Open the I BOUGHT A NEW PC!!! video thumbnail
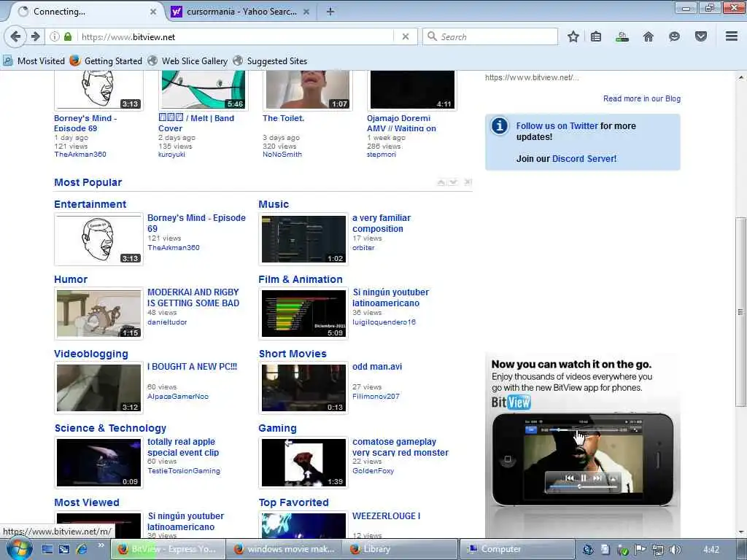Screen dimensions: 747x560 98,388
